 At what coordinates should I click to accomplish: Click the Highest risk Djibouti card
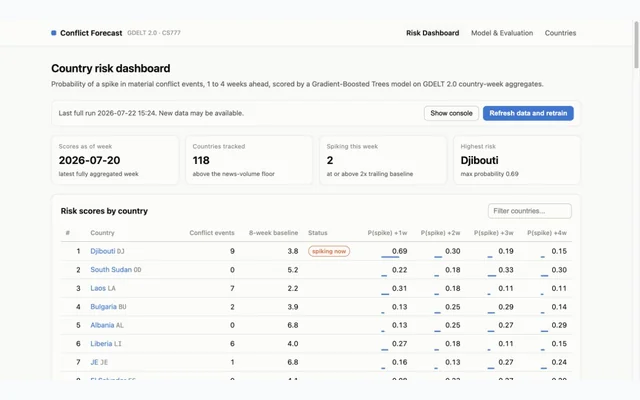(x=517, y=160)
